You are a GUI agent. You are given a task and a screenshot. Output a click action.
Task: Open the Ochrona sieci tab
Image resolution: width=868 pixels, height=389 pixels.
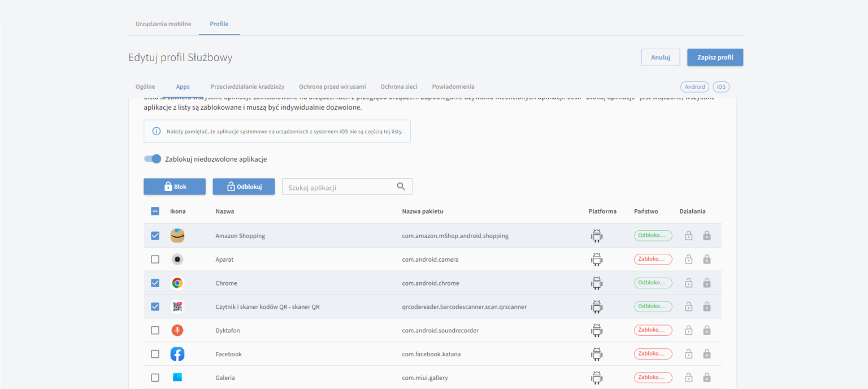(399, 87)
